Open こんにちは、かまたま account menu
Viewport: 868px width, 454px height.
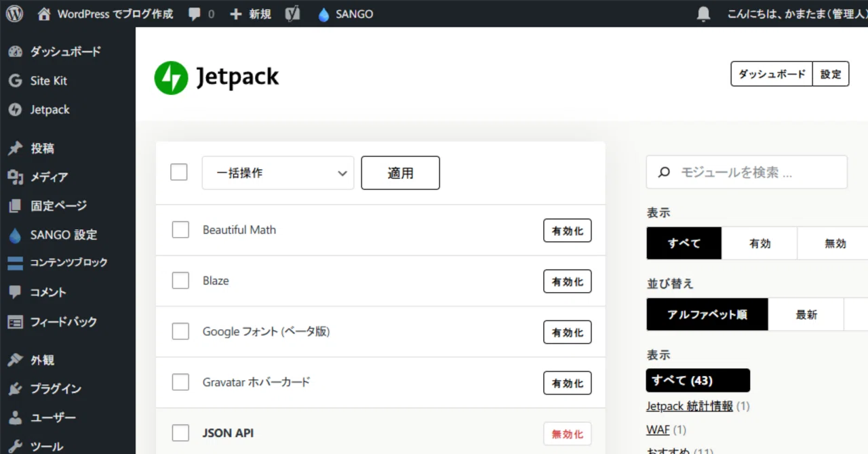pos(797,14)
